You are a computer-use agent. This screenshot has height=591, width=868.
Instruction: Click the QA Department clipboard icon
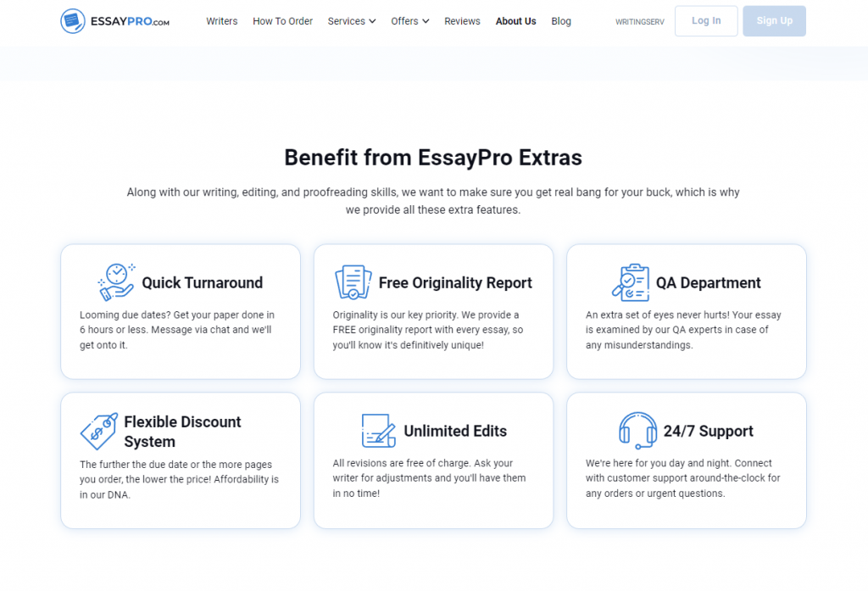pyautogui.click(x=631, y=282)
